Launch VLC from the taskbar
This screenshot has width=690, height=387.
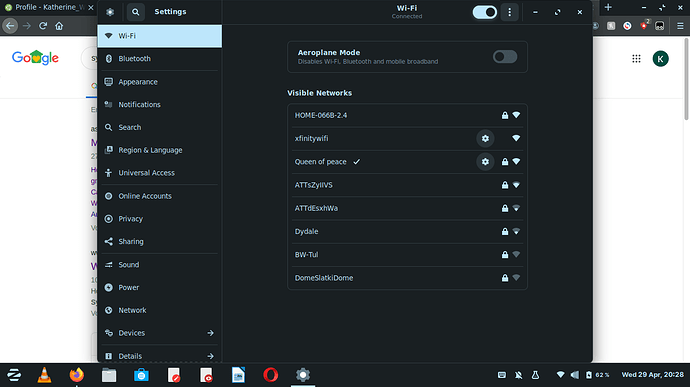(44, 375)
